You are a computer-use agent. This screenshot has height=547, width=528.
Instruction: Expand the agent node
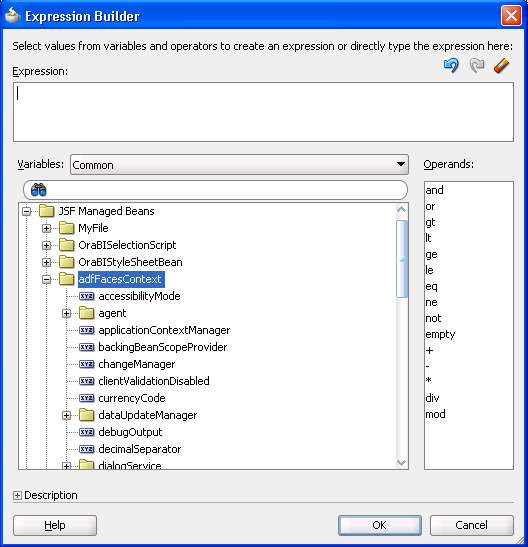click(x=66, y=314)
